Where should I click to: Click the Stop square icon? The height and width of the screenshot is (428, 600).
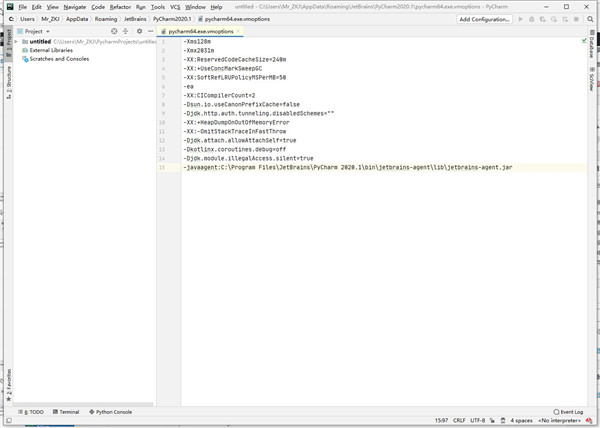(576, 19)
